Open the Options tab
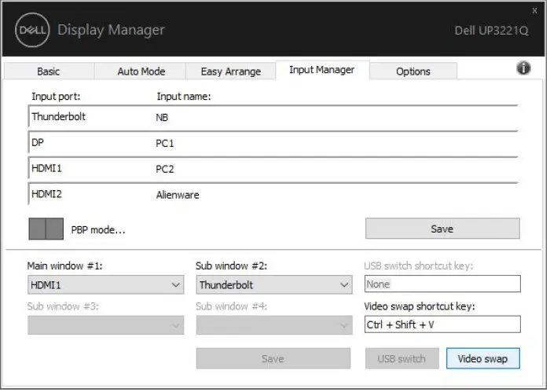The height and width of the screenshot is (392, 550). 413,71
